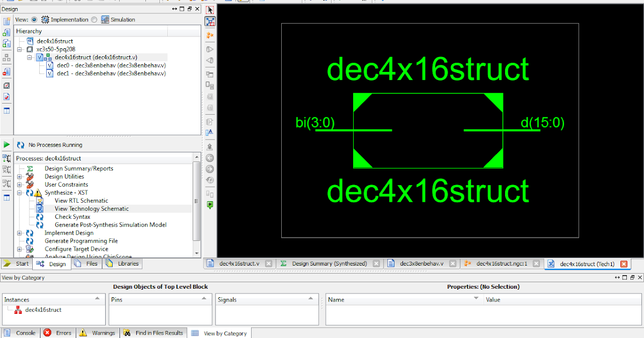Viewport: 644px width, 338px height.
Task: Run the selected process with the green arrow
Action: [x=6, y=144]
